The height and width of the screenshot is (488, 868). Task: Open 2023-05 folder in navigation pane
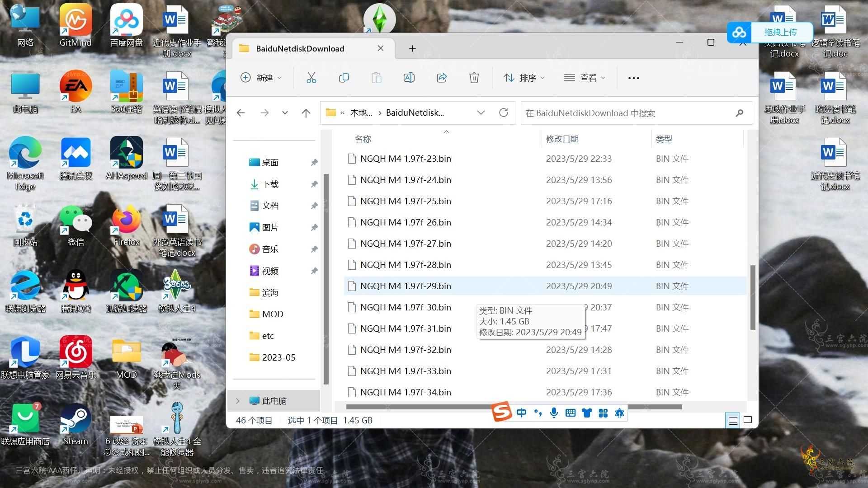[278, 357]
